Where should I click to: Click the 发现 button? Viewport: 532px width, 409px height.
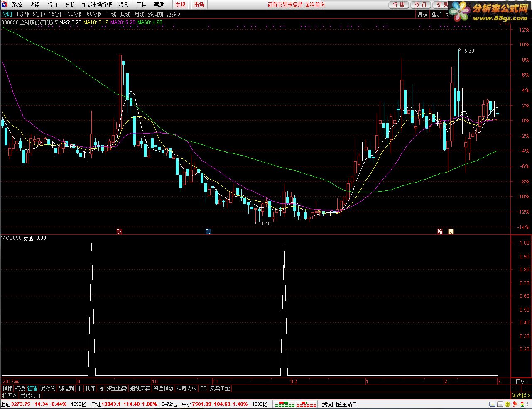pyautogui.click(x=180, y=5)
